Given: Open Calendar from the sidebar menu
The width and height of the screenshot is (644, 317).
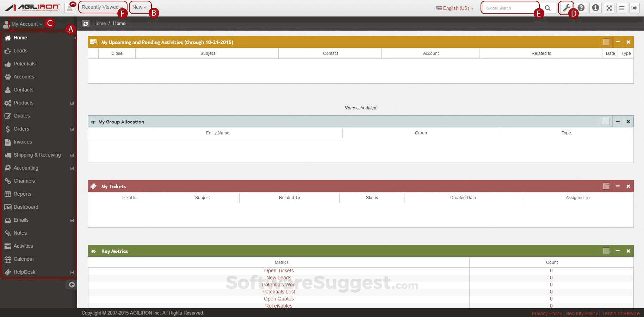Looking at the screenshot, I should 24,259.
